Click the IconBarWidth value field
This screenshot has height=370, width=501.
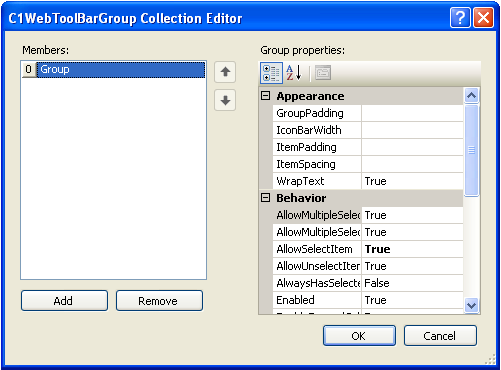tap(412, 130)
